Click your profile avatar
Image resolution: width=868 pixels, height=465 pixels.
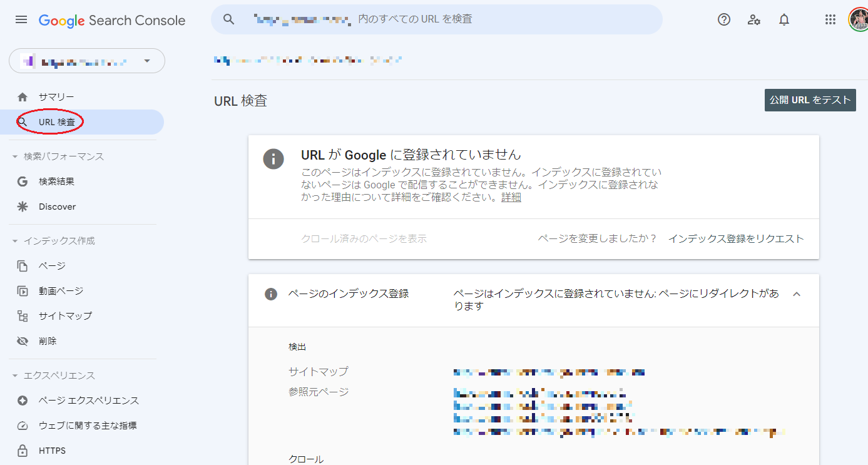pos(858,19)
